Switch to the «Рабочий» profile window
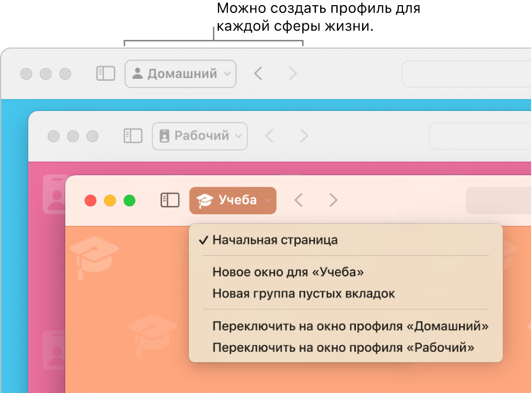Screen dimensions: 532x393 pos(346,347)
